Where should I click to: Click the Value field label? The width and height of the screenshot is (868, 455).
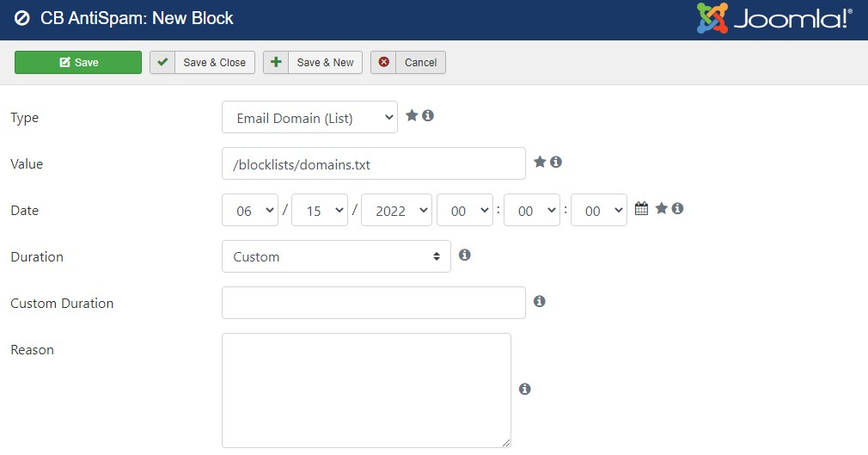click(x=27, y=164)
